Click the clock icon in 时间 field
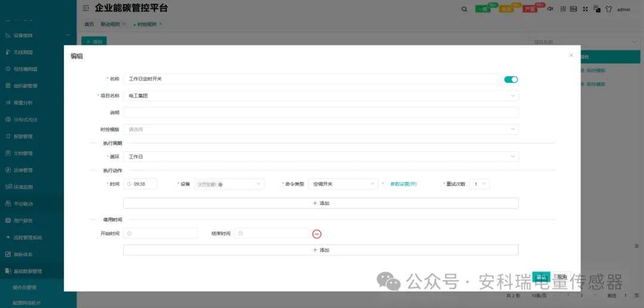The width and height of the screenshot is (644, 308). (x=129, y=184)
